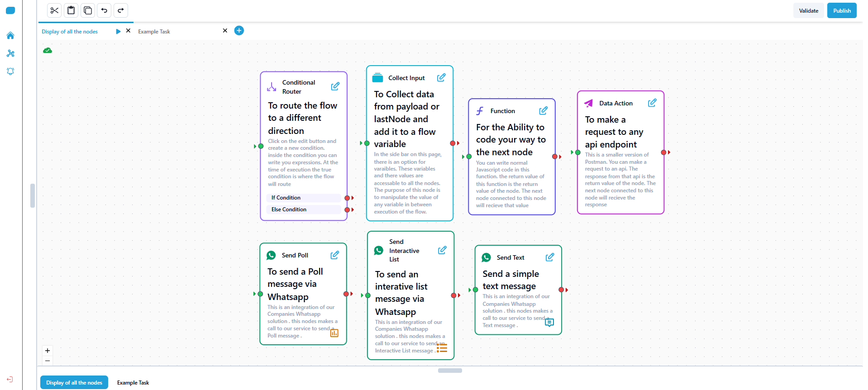This screenshot has width=868, height=390.
Task: Switch to Example Task top tab
Action: [154, 32]
